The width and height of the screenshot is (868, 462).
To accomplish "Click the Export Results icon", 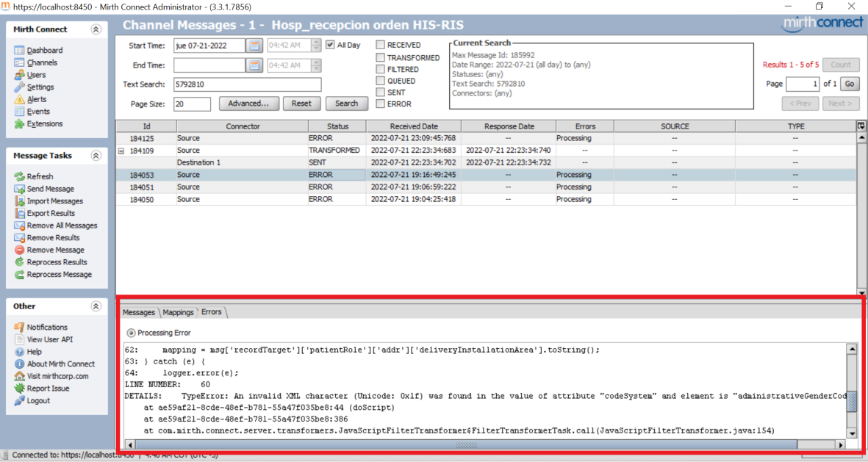I will click(20, 214).
